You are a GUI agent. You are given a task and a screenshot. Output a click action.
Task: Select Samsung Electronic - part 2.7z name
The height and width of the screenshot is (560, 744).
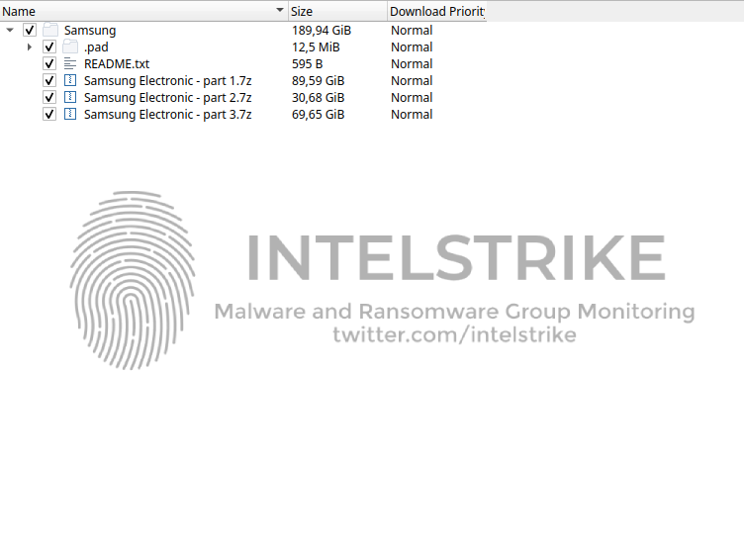click(168, 98)
